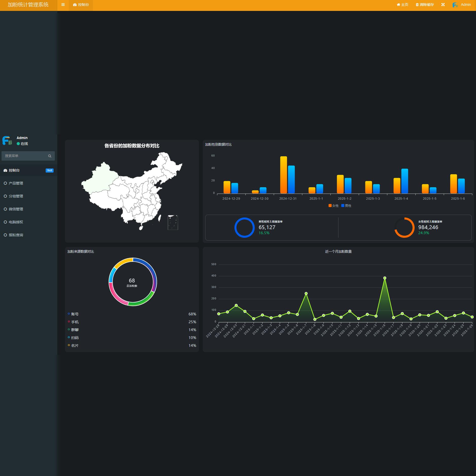Click the circle icon beside 电脑授权
The width and height of the screenshot is (476, 476).
[5, 222]
